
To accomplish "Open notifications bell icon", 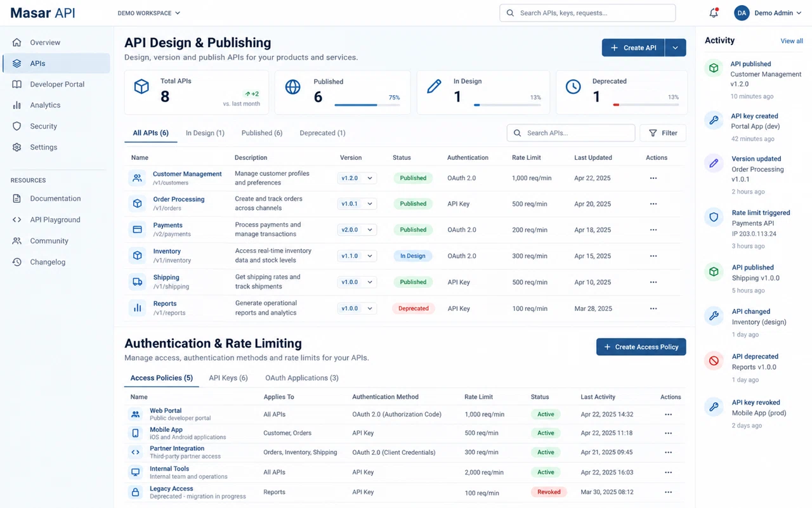I will [x=714, y=13].
